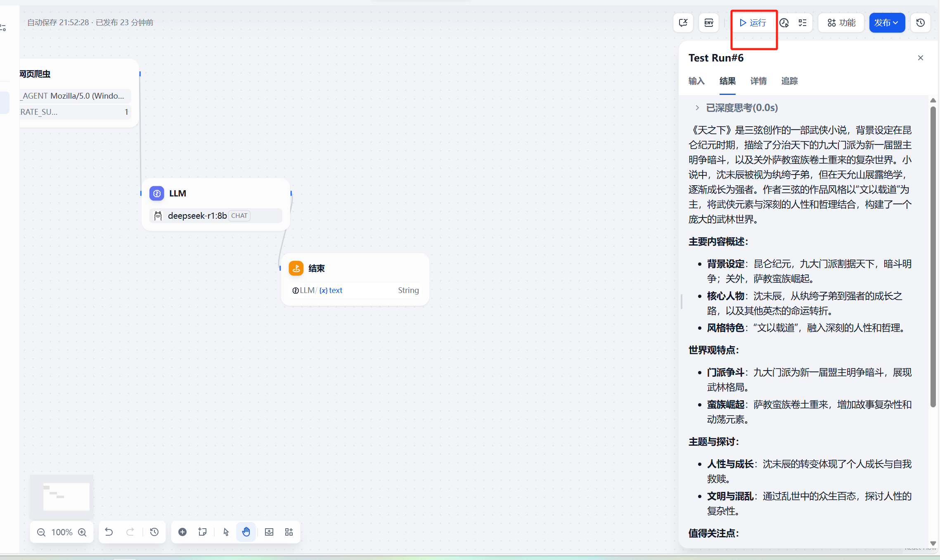Zoom in the canvas with plus magnifier
The width and height of the screenshot is (940, 560).
[x=82, y=532]
